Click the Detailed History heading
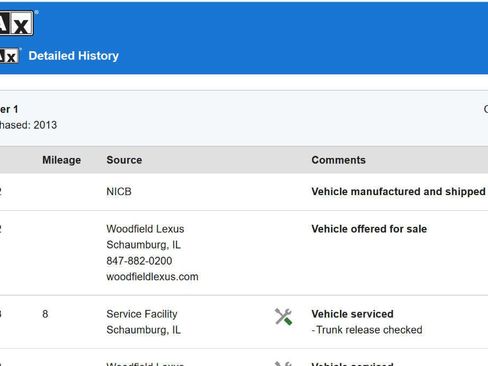This screenshot has height=366, width=488. pos(74,56)
